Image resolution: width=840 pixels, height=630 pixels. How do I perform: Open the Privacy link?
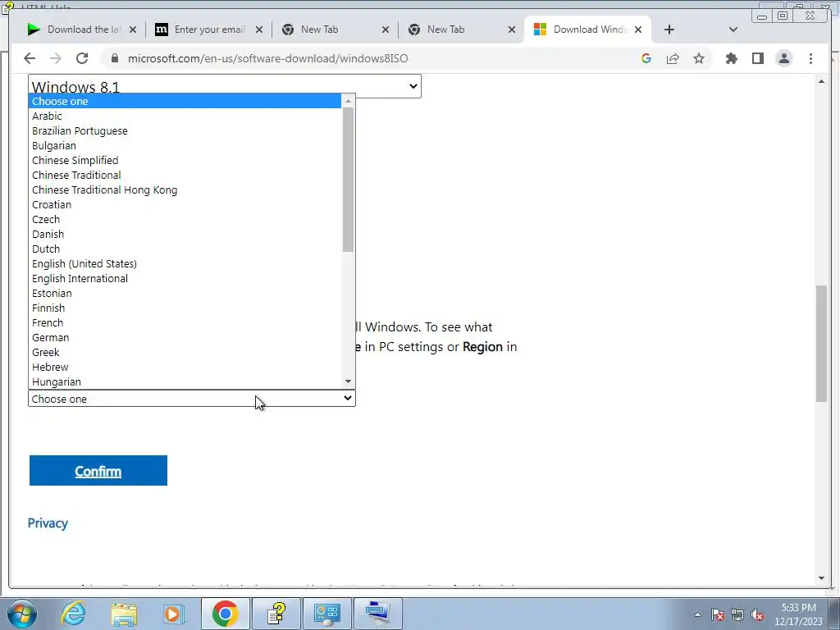[48, 523]
